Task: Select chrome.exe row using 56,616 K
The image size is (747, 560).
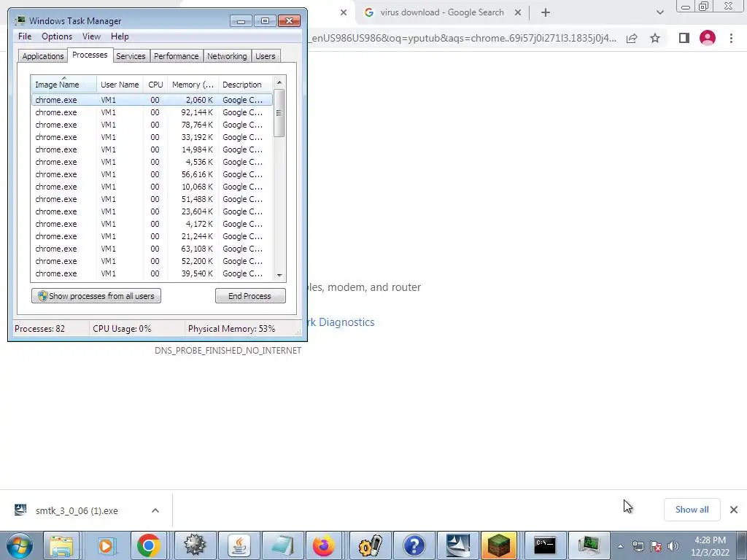Action: point(152,174)
